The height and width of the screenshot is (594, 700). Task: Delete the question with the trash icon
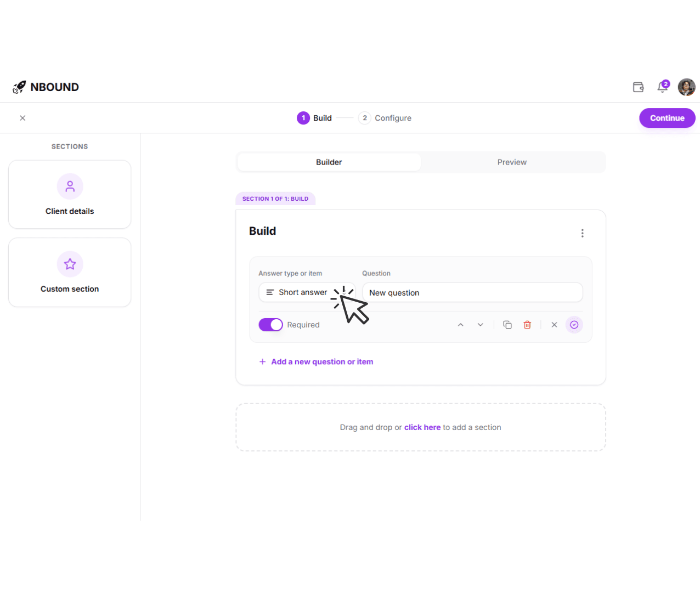527,324
